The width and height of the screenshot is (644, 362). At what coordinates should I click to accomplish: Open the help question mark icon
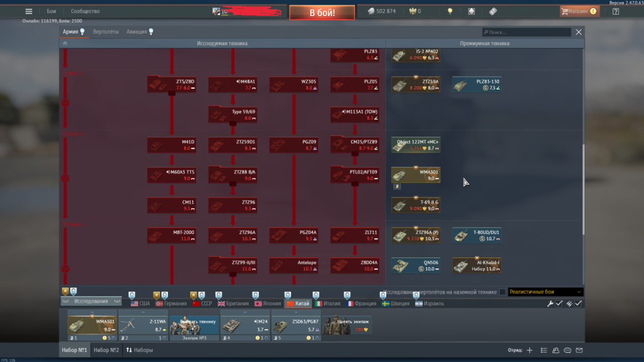pyautogui.click(x=616, y=11)
